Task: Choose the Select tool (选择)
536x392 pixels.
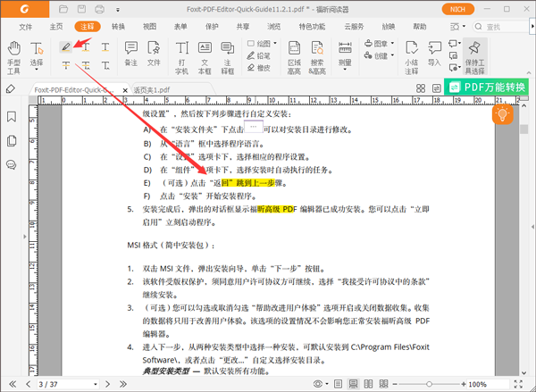Action: 36,54
